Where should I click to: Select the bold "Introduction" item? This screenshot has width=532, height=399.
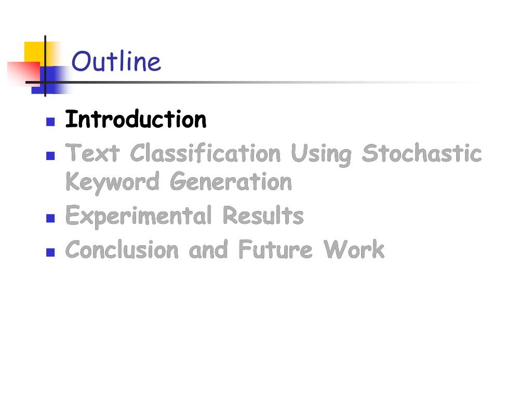click(136, 119)
